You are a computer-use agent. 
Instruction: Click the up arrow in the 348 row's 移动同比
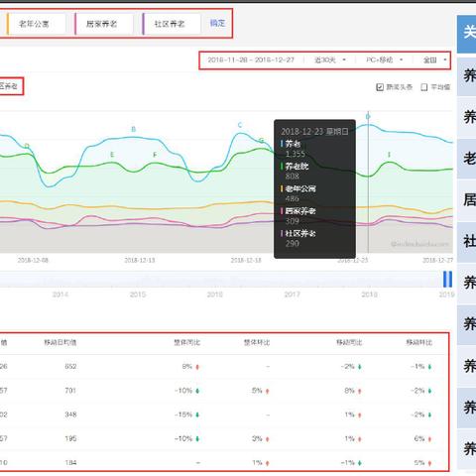360,415
